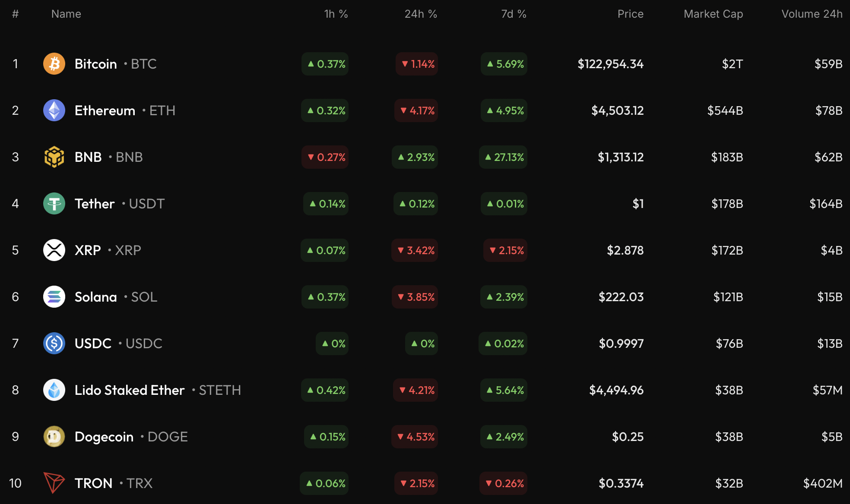Sort by the 7d % column header
850x504 pixels.
click(513, 14)
